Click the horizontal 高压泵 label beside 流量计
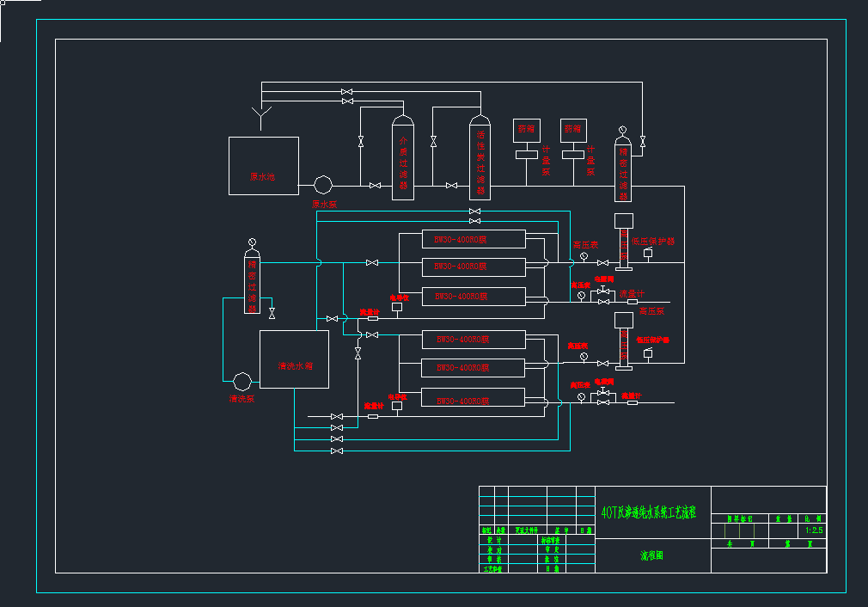 coord(651,311)
